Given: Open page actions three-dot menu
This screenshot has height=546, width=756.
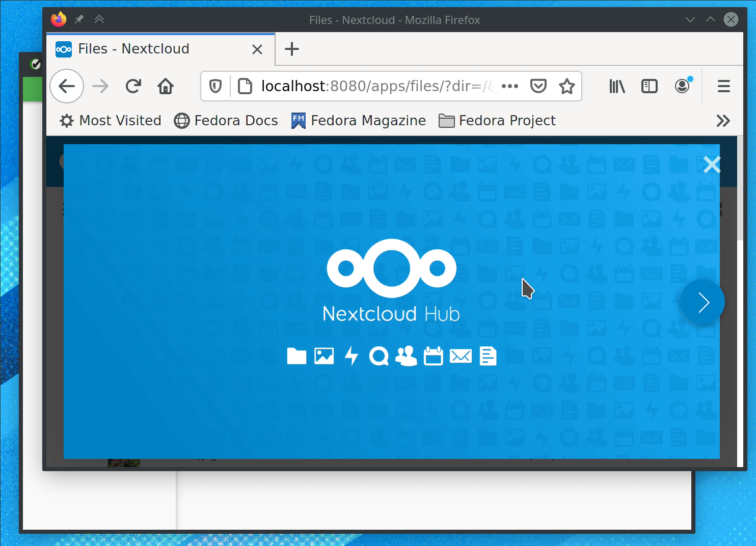Looking at the screenshot, I should 510,86.
